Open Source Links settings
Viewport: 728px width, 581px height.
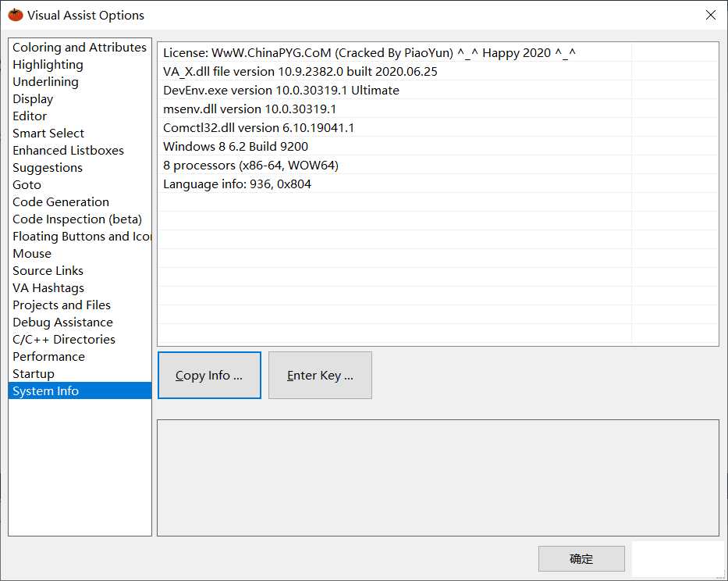tap(80, 271)
